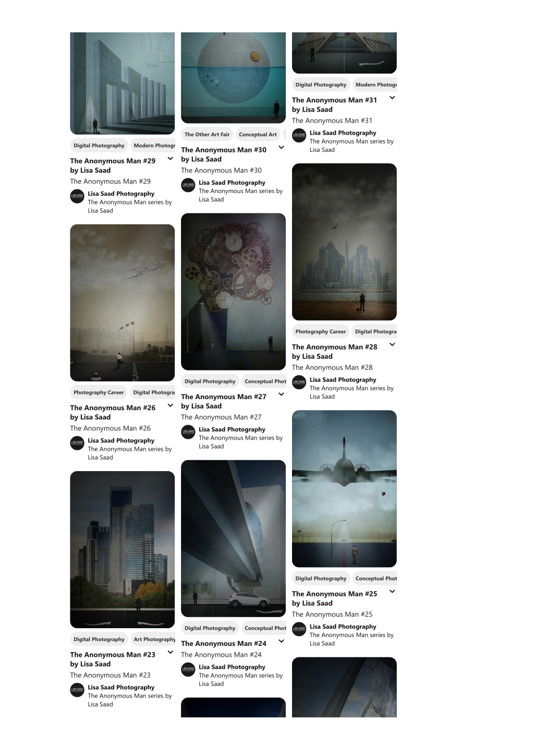The height and width of the screenshot is (756, 534).
Task: Expand details chevron for Anonymous Man #27
Action: [x=281, y=394]
